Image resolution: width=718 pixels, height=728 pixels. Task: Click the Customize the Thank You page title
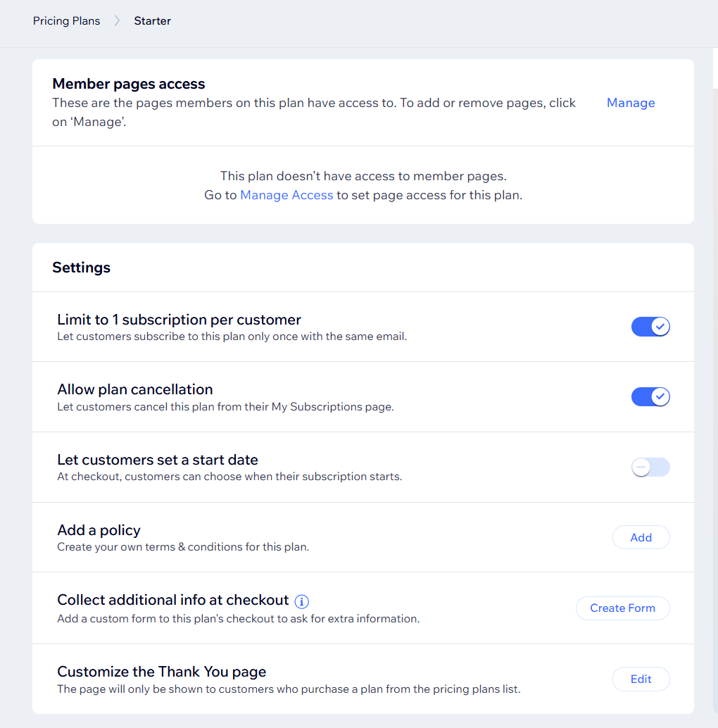click(x=162, y=672)
